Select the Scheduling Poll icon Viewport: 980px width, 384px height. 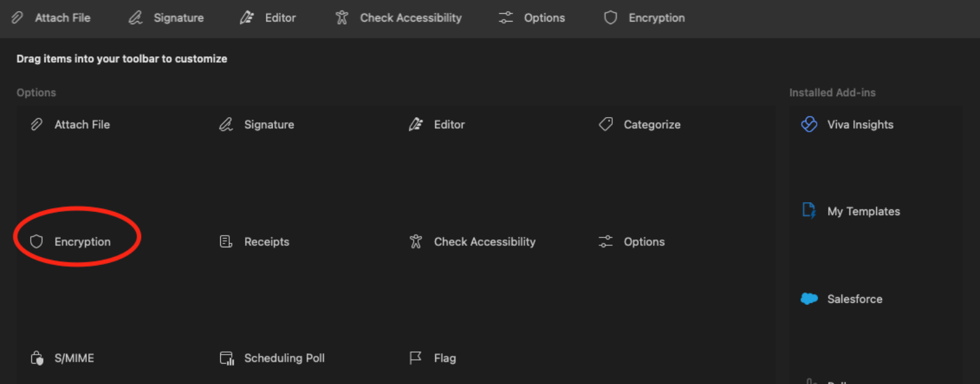point(225,358)
